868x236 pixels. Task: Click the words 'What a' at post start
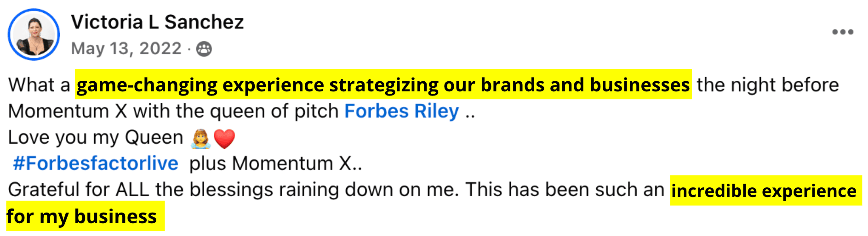(x=39, y=85)
